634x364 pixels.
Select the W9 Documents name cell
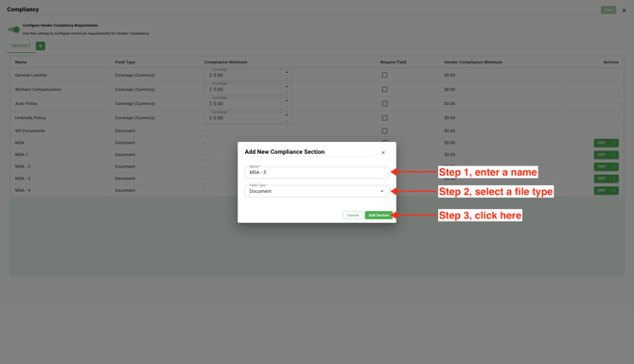(x=30, y=130)
